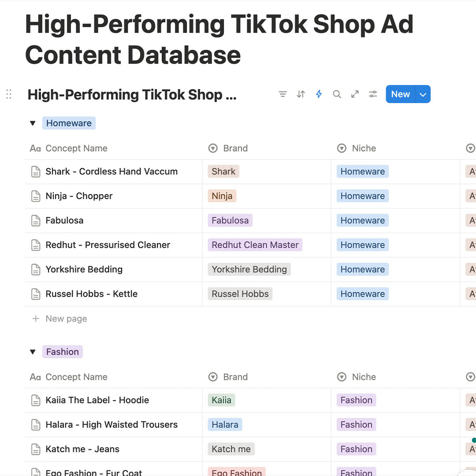This screenshot has width=476, height=476.
Task: Click page icon of Yorkshire Bedding row
Action: [x=36, y=269]
